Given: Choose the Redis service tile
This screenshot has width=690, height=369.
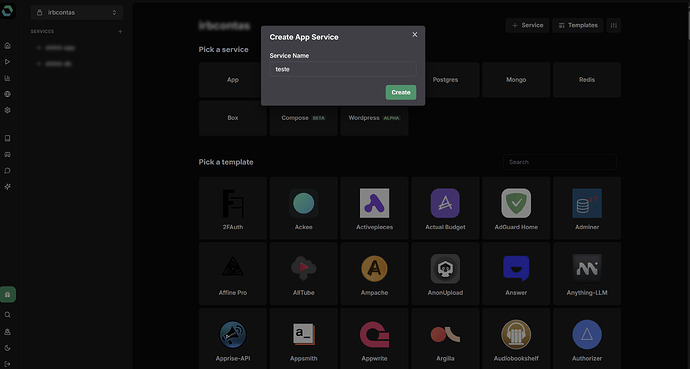Looking at the screenshot, I should (x=587, y=80).
